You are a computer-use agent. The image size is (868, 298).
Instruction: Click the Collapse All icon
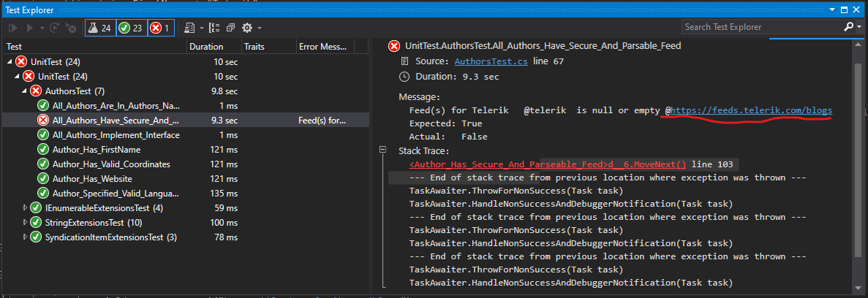pyautogui.click(x=230, y=27)
